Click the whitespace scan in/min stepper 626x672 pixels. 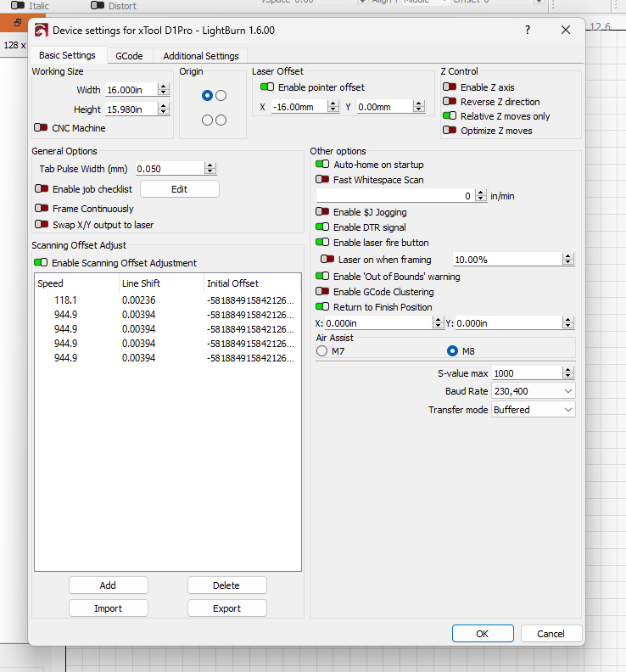pyautogui.click(x=481, y=196)
